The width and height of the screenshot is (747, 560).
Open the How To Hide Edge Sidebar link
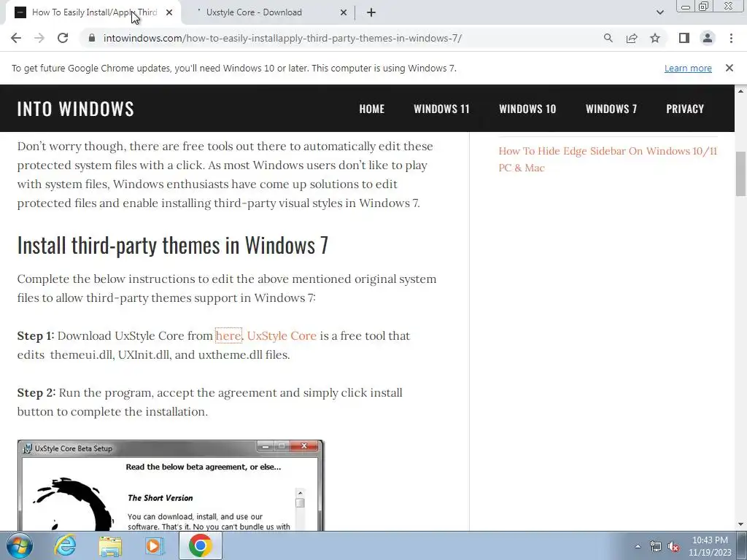608,159
